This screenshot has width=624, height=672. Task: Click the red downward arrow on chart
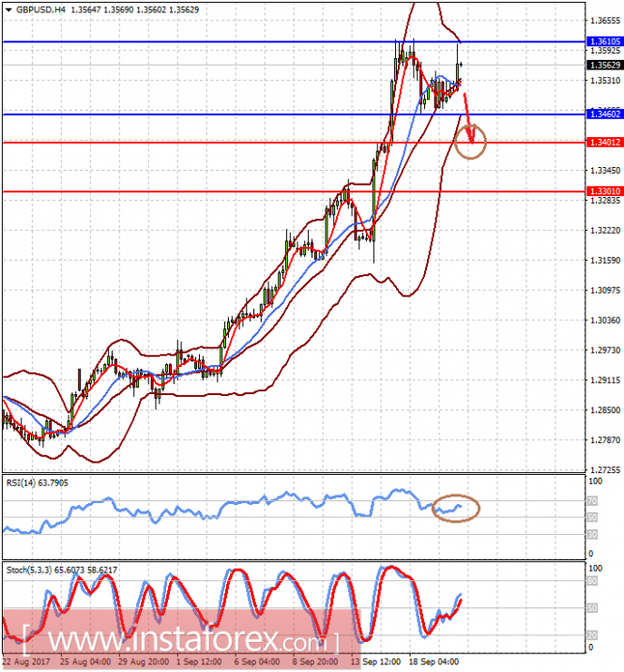tap(469, 118)
